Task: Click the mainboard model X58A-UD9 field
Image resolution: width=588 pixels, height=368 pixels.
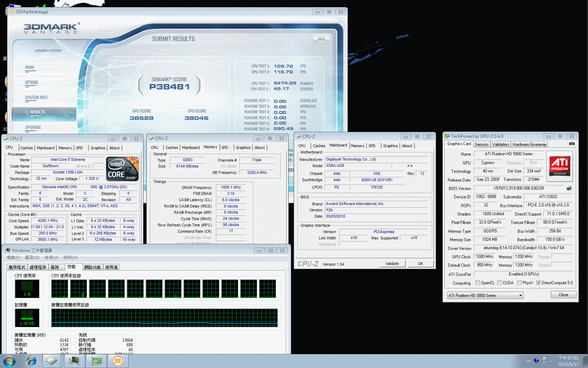Action: [x=357, y=166]
